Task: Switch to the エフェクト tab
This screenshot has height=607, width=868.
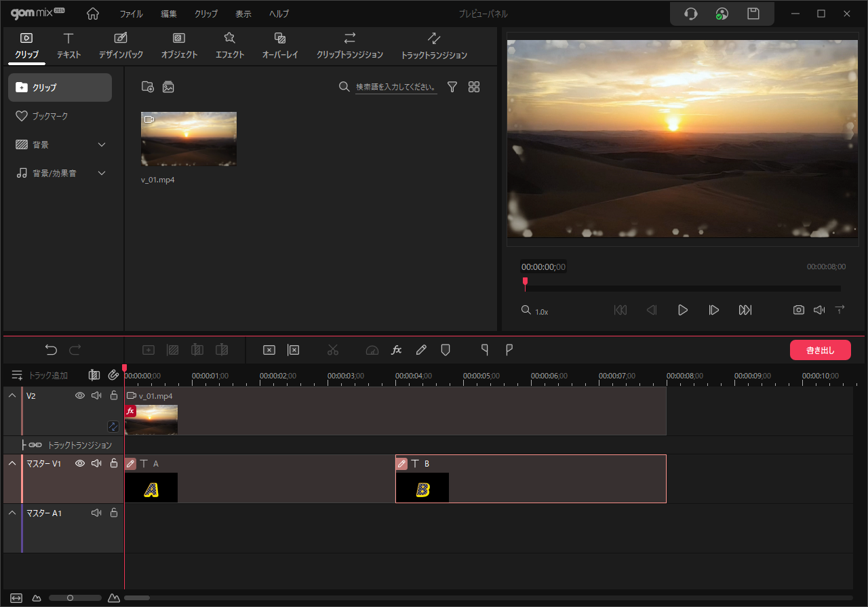Action: point(229,45)
